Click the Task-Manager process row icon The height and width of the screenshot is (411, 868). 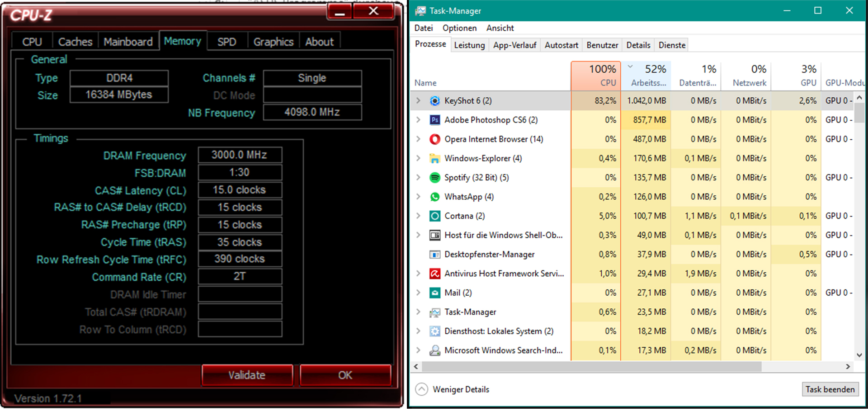click(434, 312)
